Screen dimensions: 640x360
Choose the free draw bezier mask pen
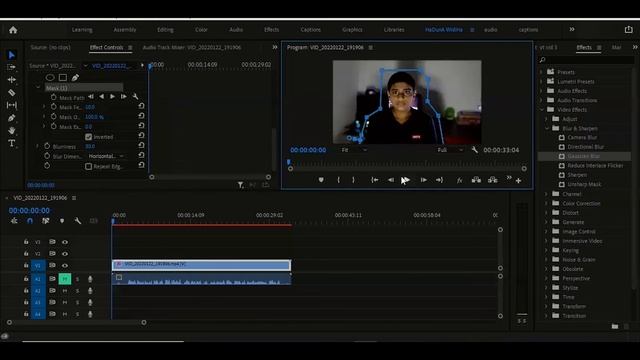tap(75, 77)
